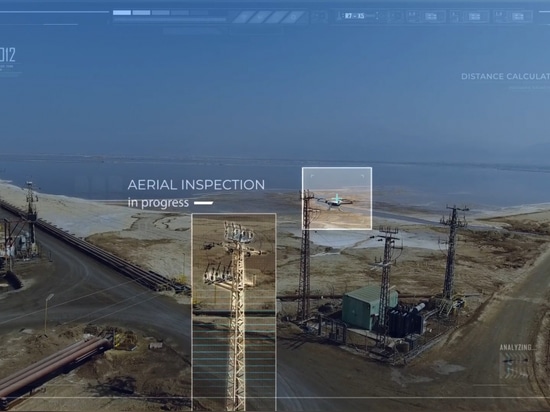
Task: Click the rightmost display module icon in top bar
Action: 518,16
